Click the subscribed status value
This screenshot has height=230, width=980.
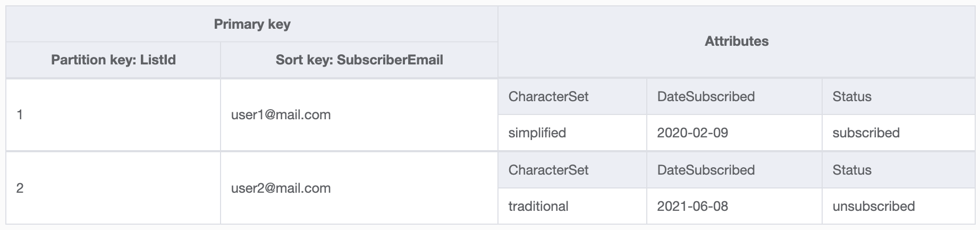(866, 133)
